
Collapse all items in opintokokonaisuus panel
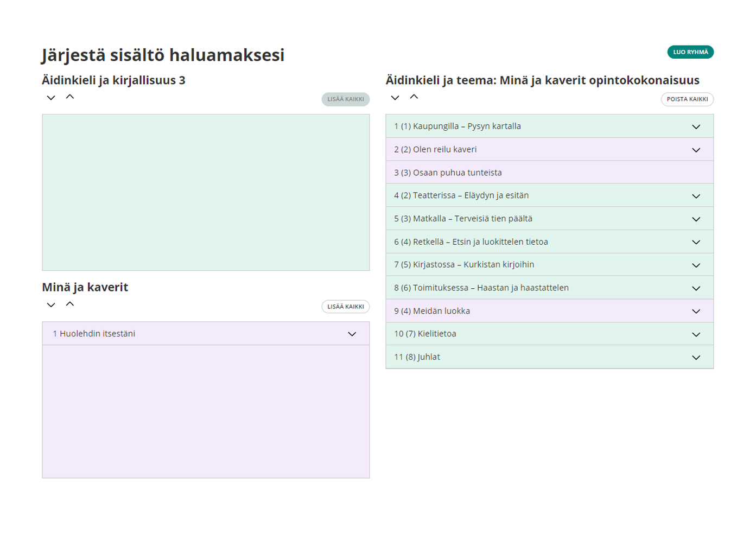tap(414, 97)
